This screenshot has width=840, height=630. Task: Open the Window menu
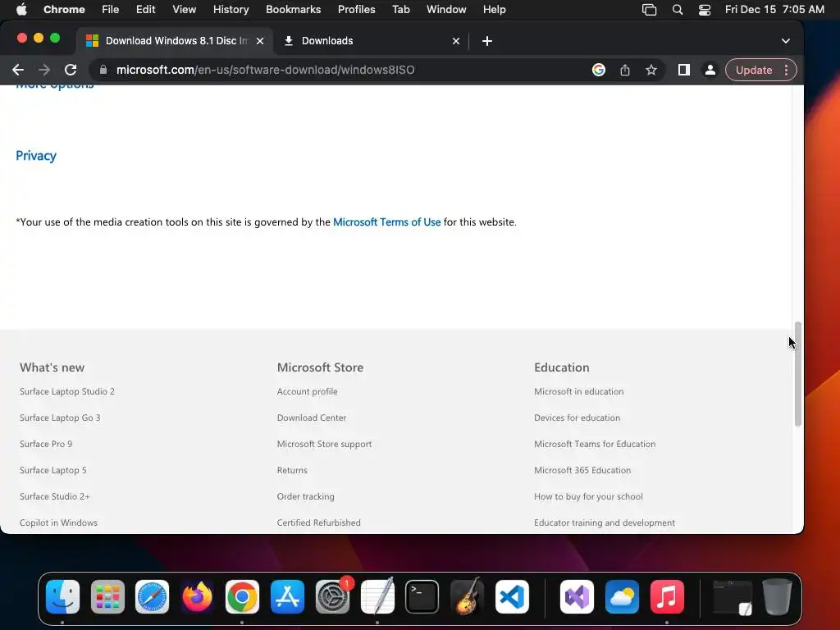446,9
